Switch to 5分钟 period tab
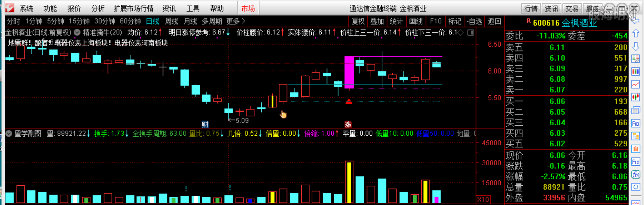 56,21
